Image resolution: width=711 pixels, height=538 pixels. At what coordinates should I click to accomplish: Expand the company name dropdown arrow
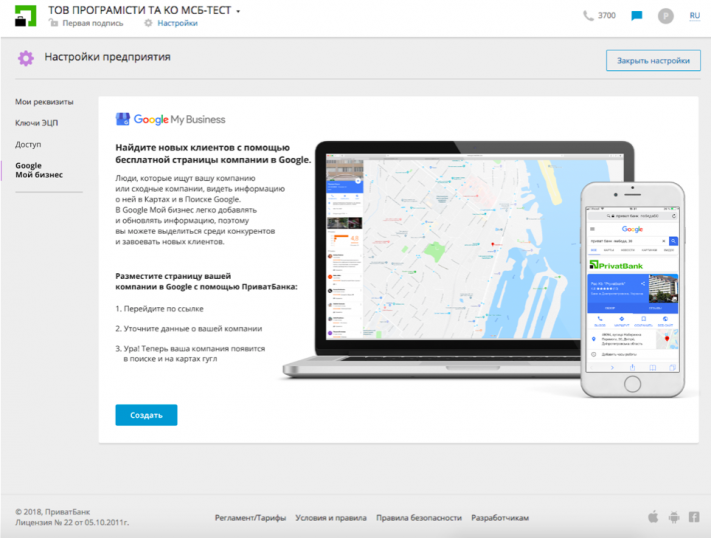pyautogui.click(x=239, y=11)
